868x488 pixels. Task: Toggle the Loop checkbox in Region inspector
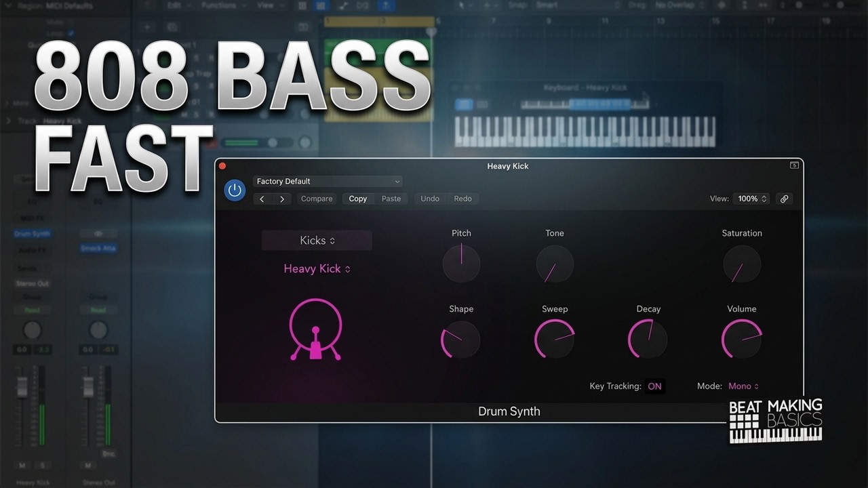[71, 33]
